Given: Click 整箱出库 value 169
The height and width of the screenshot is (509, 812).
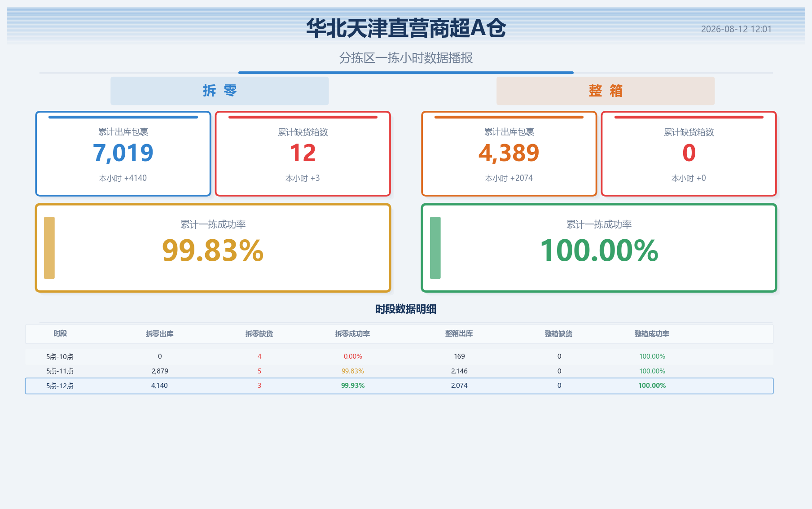Looking at the screenshot, I should (459, 356).
